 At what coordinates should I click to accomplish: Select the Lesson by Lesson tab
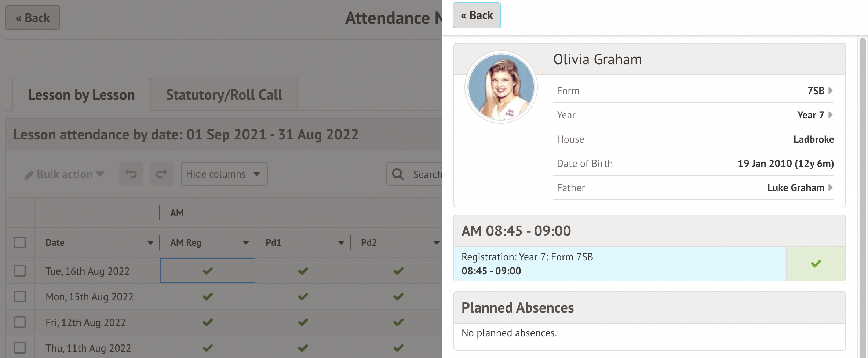tap(81, 95)
